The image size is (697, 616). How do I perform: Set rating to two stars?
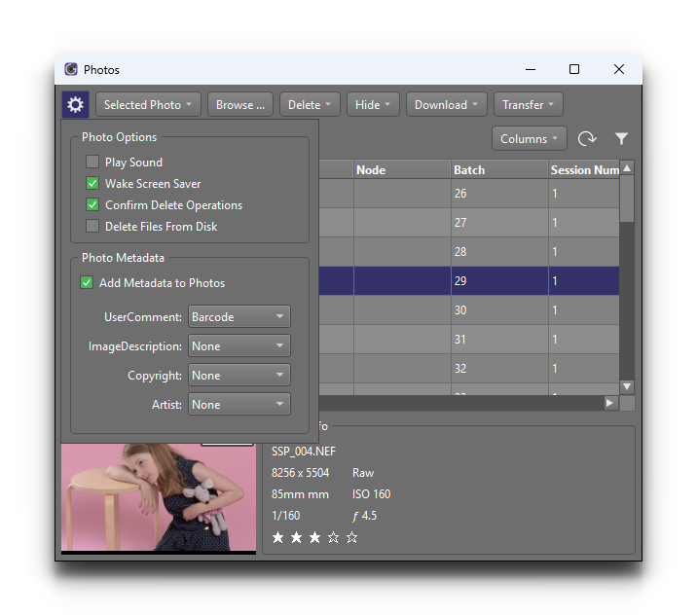pos(296,538)
